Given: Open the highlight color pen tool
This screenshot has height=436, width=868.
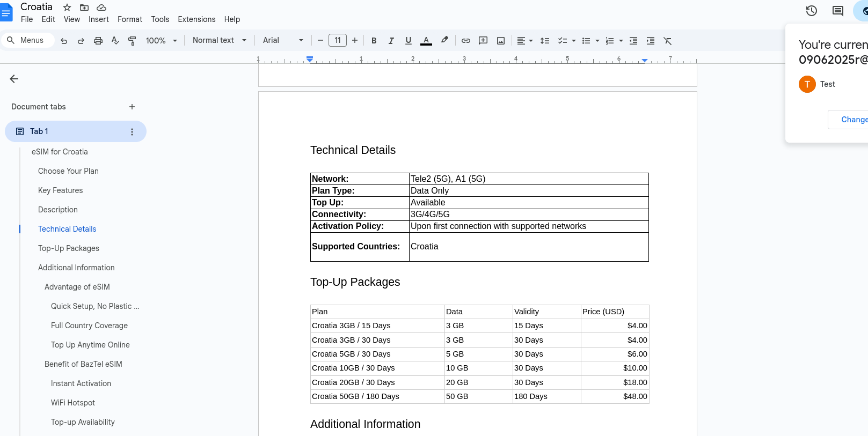Looking at the screenshot, I should 444,40.
